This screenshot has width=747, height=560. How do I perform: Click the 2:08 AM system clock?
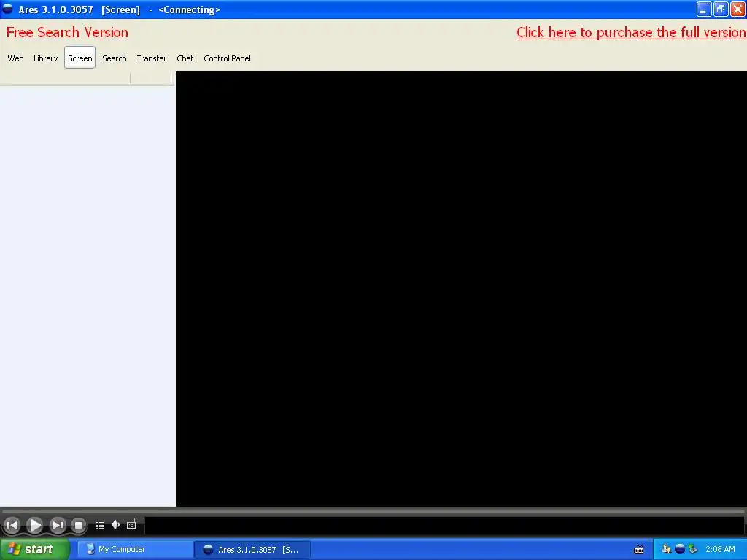click(720, 549)
